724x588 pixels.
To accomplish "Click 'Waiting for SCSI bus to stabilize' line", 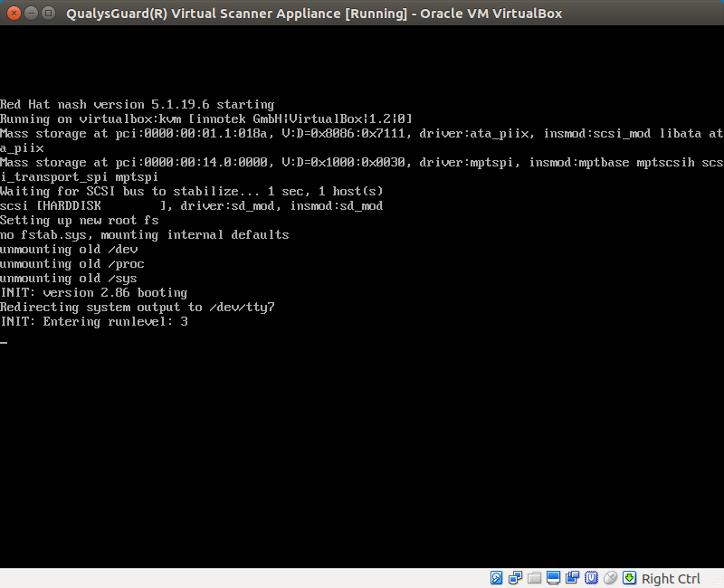I will tap(192, 192).
